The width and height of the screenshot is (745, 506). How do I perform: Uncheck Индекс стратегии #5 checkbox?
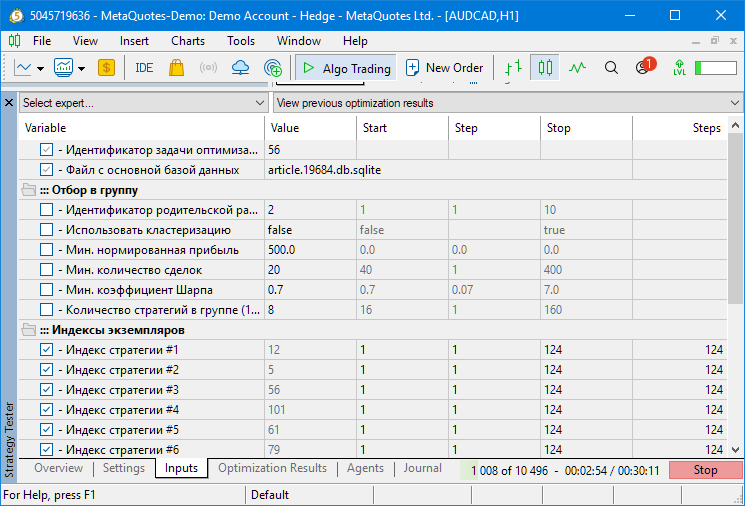tap(47, 430)
